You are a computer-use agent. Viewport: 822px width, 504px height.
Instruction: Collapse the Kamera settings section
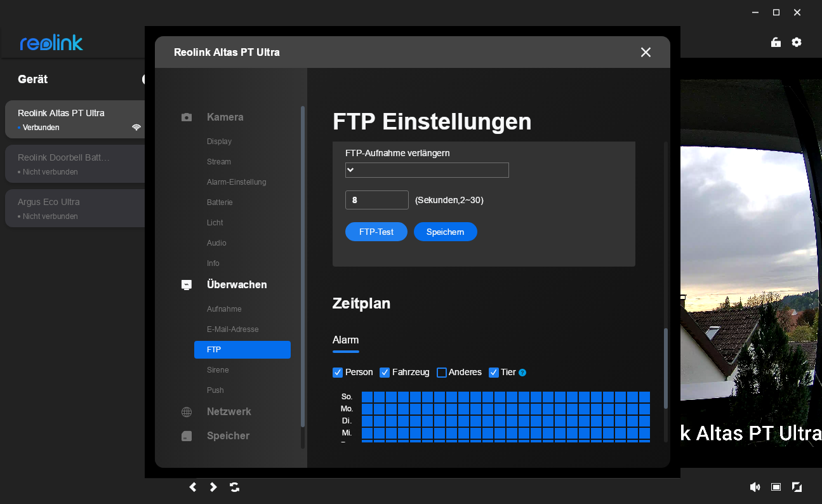point(225,117)
